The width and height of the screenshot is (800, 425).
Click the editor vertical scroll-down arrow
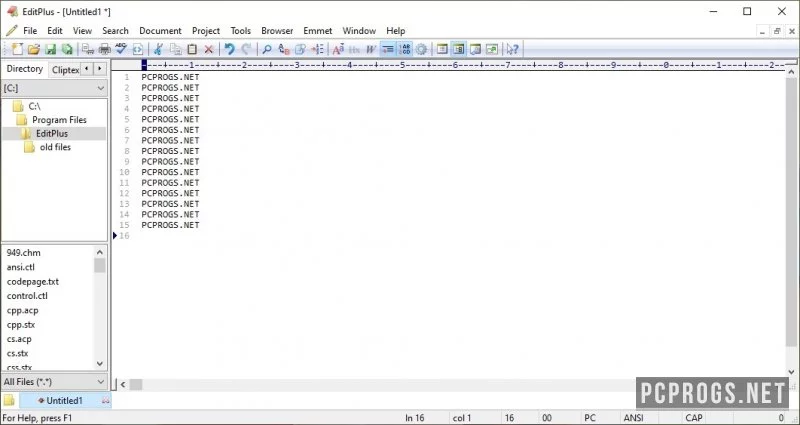tap(791, 372)
